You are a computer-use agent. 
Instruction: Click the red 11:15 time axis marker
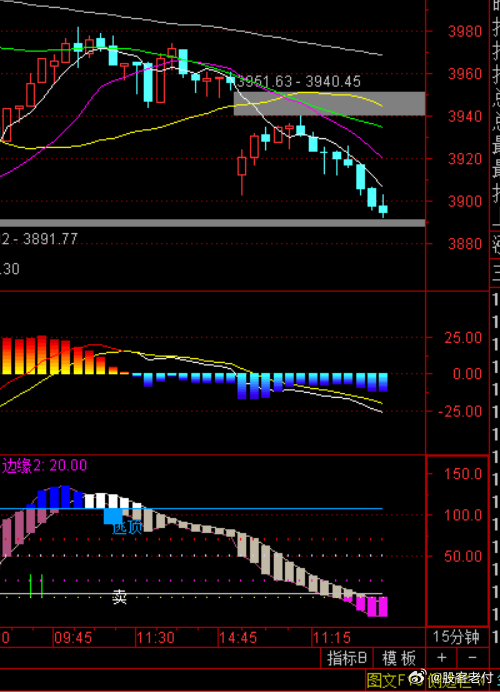click(x=332, y=637)
